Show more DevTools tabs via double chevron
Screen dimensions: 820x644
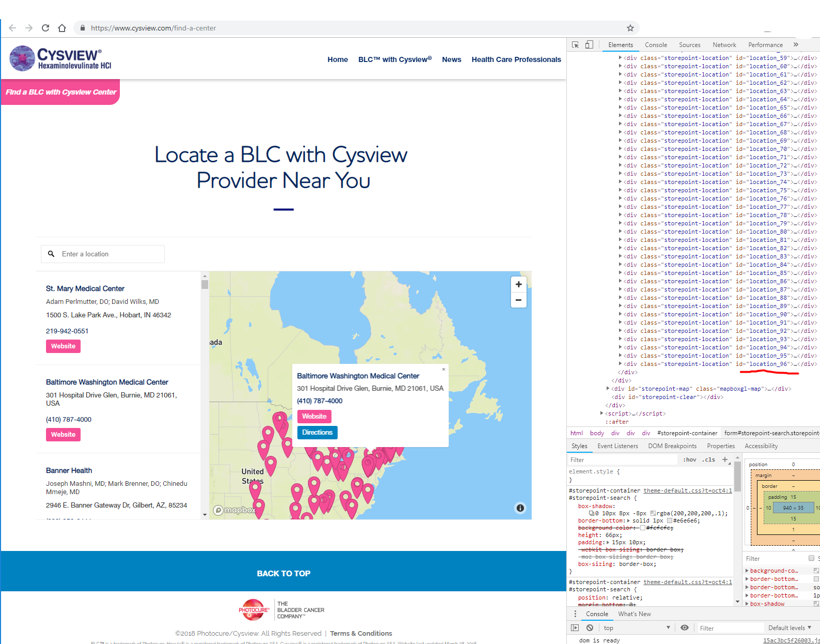(796, 45)
